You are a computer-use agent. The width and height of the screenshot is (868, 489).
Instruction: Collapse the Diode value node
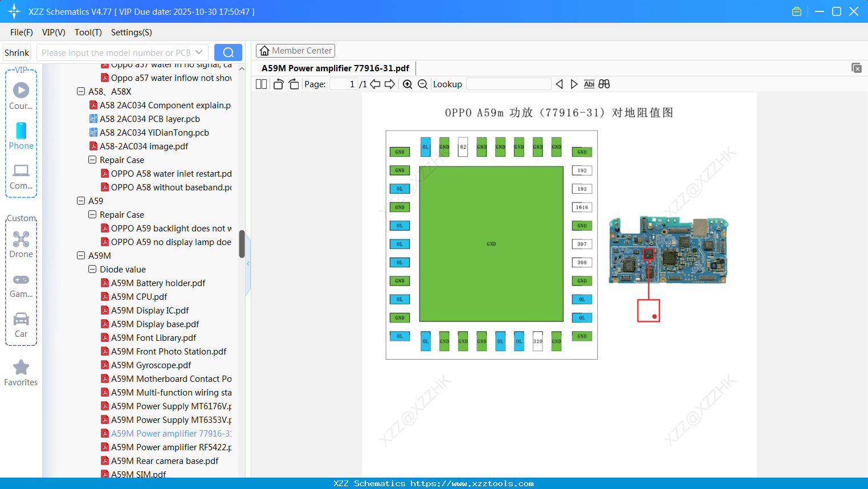pos(92,269)
